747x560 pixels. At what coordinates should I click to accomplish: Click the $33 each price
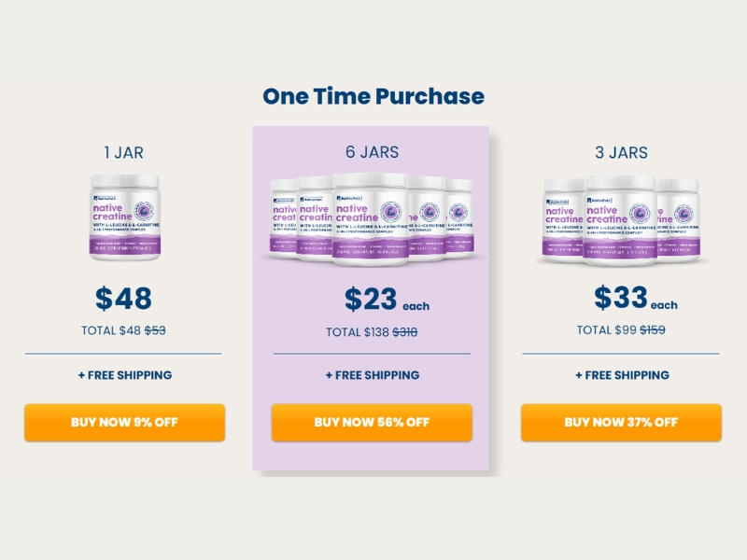tap(635, 299)
